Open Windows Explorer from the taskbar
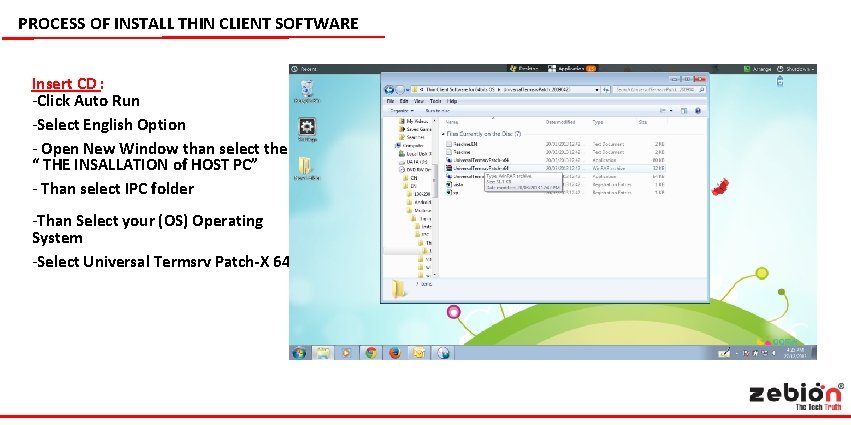Viewport: 851px width, 425px height. point(323,353)
